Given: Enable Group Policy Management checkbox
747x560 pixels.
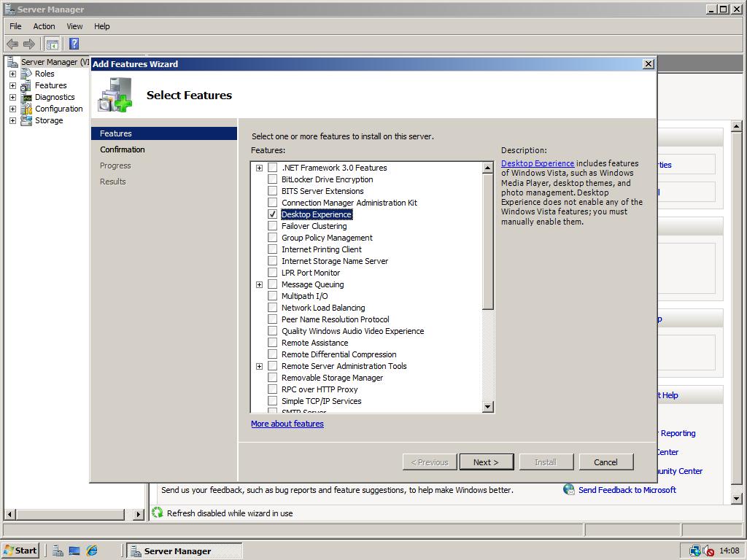Looking at the screenshot, I should 273,238.
